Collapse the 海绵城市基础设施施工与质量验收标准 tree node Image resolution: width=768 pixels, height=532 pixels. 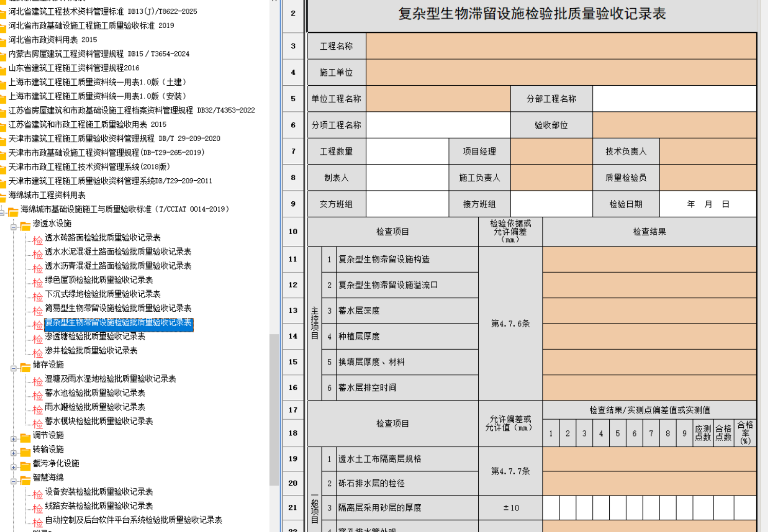point(2,212)
